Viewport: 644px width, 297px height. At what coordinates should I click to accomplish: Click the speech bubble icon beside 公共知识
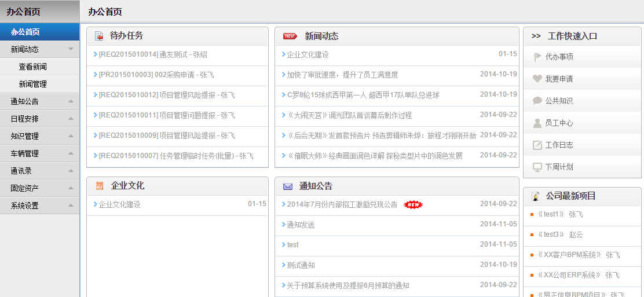[x=537, y=101]
